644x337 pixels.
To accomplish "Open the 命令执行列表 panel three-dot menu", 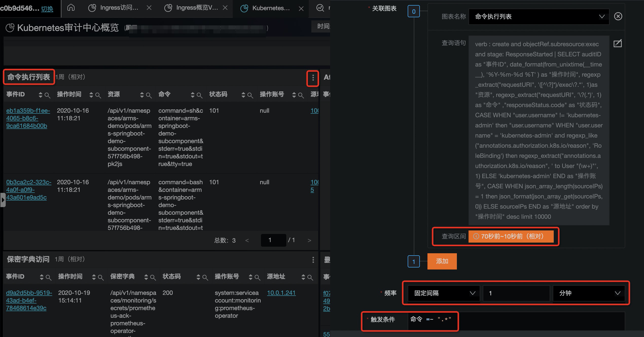I will coord(313,78).
